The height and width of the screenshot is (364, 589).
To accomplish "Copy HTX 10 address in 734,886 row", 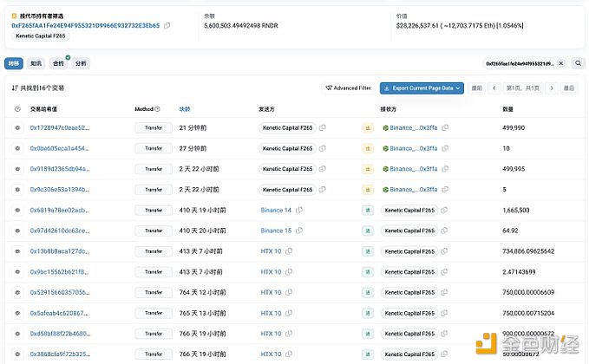I will 289,251.
